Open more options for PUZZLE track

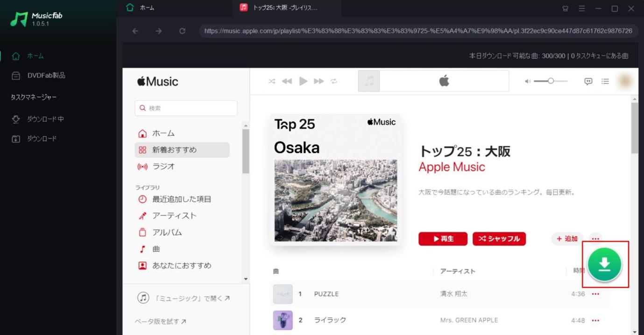click(x=595, y=294)
